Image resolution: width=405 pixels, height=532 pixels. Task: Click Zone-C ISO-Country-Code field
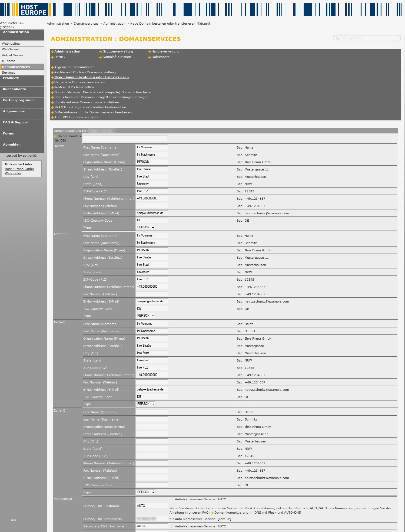(152, 485)
